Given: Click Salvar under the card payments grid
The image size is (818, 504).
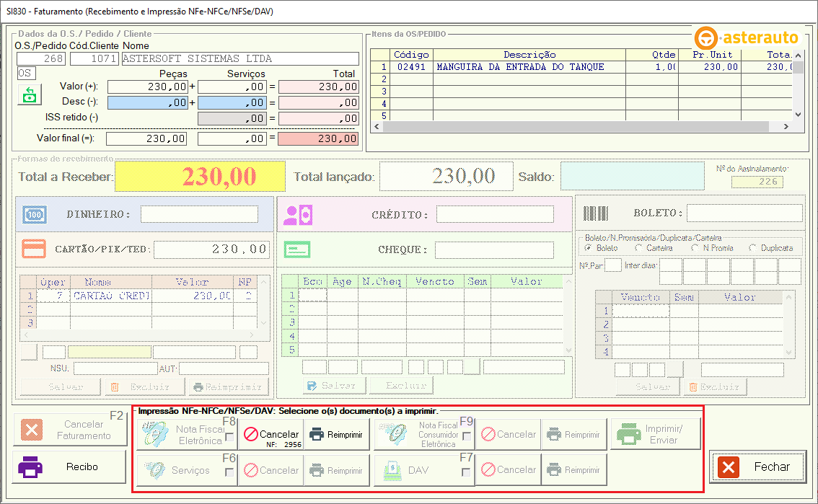Looking at the screenshot, I should coord(60,386).
